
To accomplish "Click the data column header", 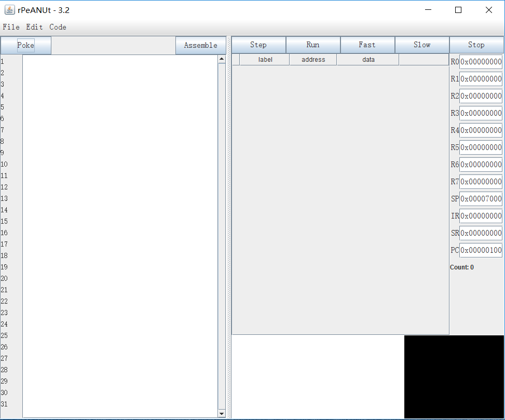I will click(368, 60).
